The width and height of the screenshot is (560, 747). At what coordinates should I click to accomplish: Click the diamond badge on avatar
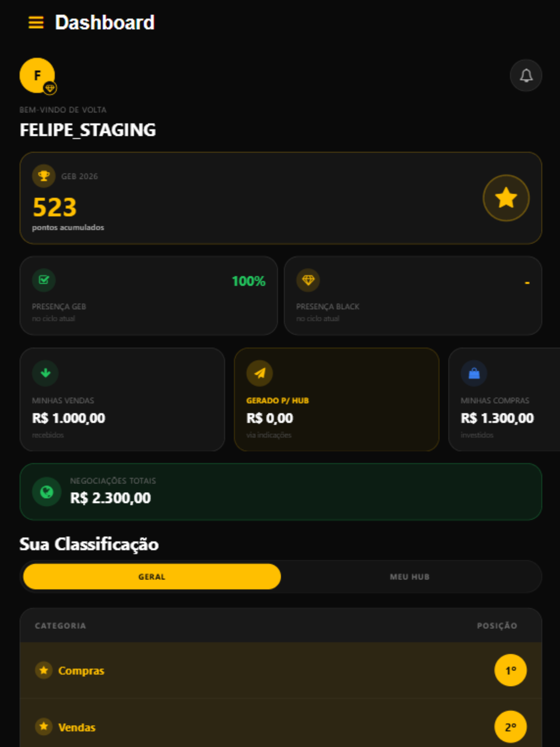(x=50, y=88)
